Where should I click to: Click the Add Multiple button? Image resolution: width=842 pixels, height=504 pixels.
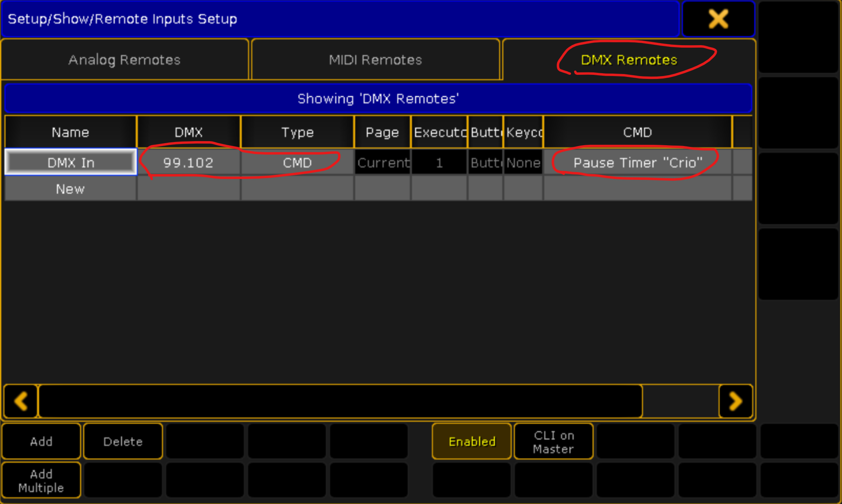pyautogui.click(x=41, y=480)
